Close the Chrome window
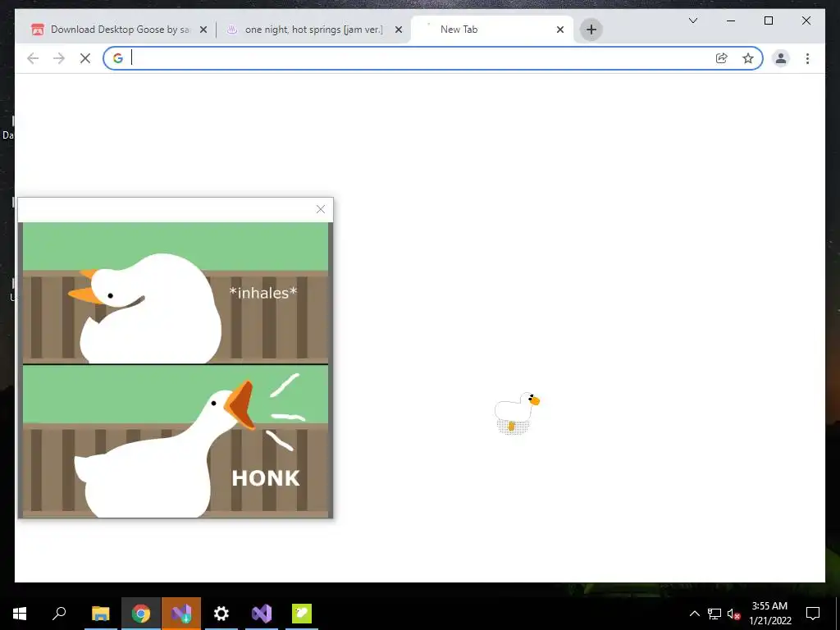 [x=806, y=21]
